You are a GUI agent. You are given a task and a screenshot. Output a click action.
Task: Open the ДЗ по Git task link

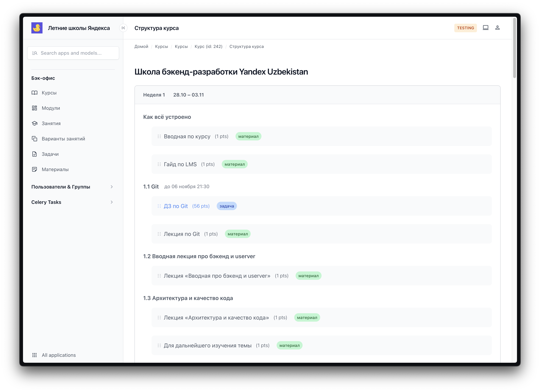coord(176,206)
